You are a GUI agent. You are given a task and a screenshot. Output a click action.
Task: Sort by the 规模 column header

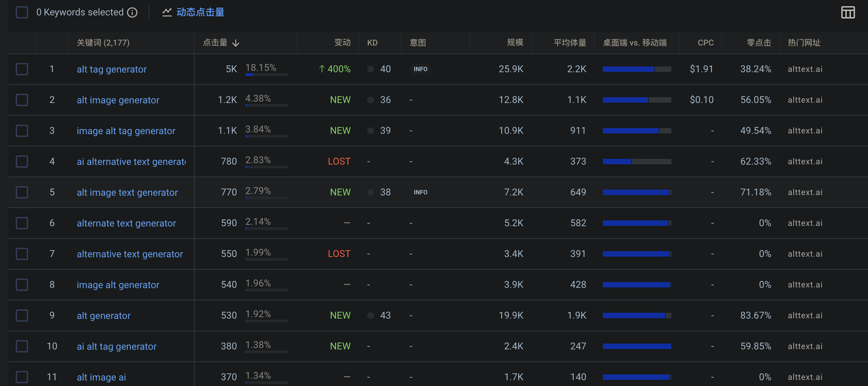(515, 43)
